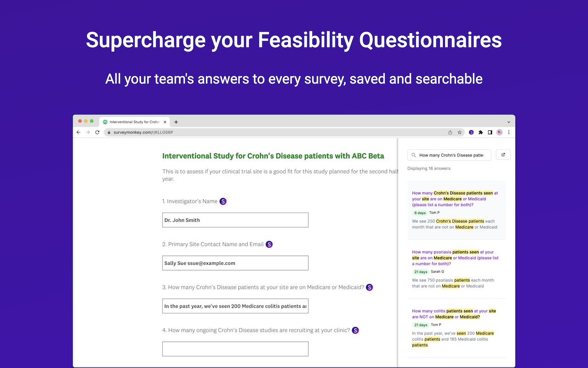Click the S icon after the Medicare or Medicaid question
Image resolution: width=588 pixels, height=368 pixels.
369,287
